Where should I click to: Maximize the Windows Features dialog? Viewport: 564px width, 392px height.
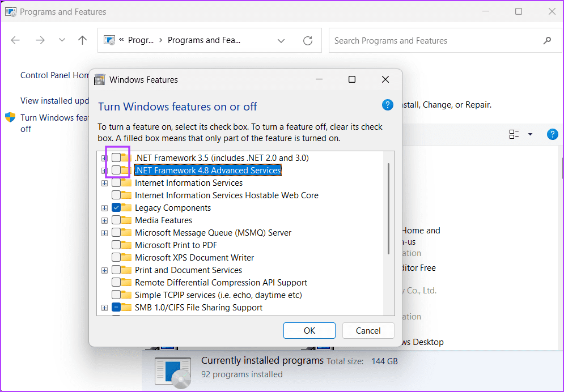352,79
